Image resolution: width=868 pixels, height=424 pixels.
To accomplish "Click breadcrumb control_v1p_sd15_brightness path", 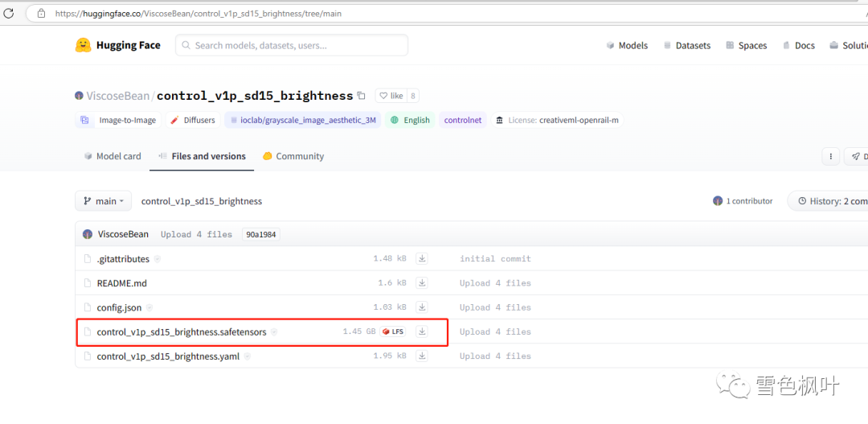I will (x=202, y=201).
